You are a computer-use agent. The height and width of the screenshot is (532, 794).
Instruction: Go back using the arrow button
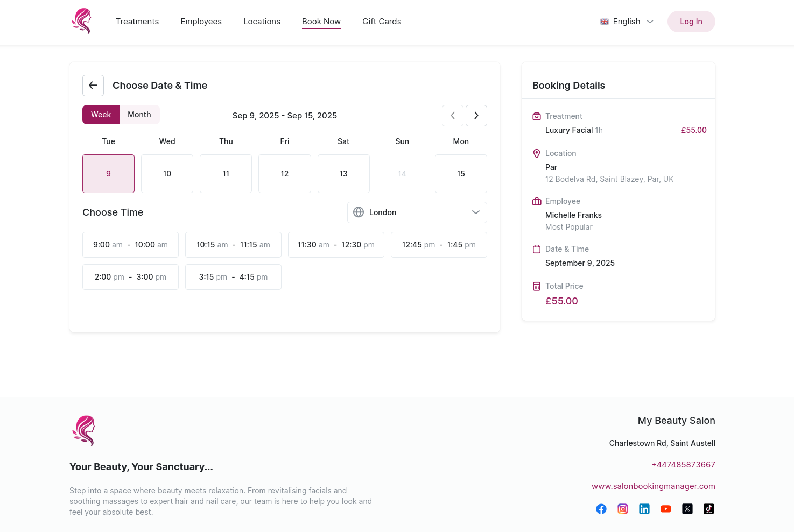point(93,86)
